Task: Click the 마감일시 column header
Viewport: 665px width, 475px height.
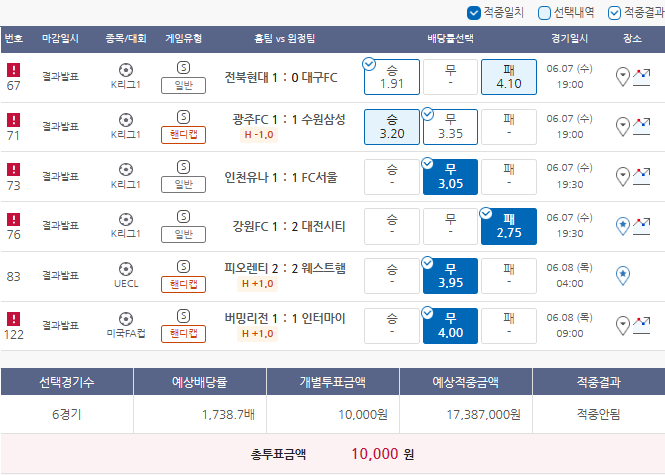Action: click(60, 39)
